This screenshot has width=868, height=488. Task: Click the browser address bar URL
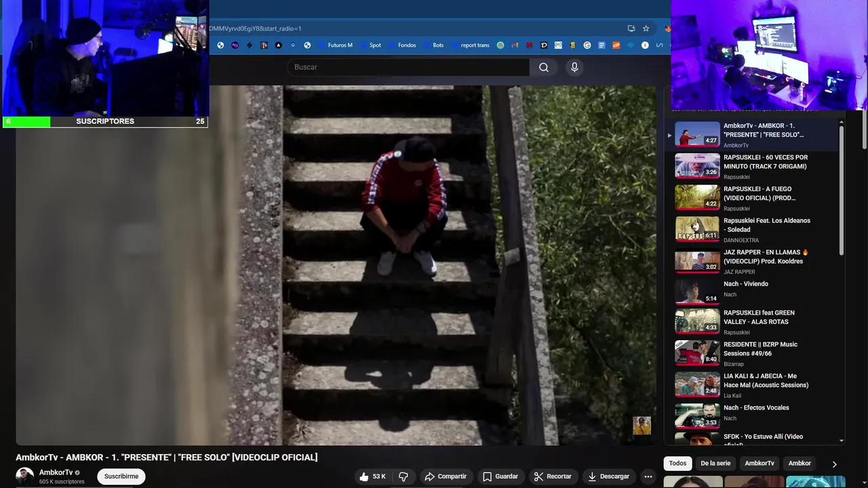[x=255, y=28]
